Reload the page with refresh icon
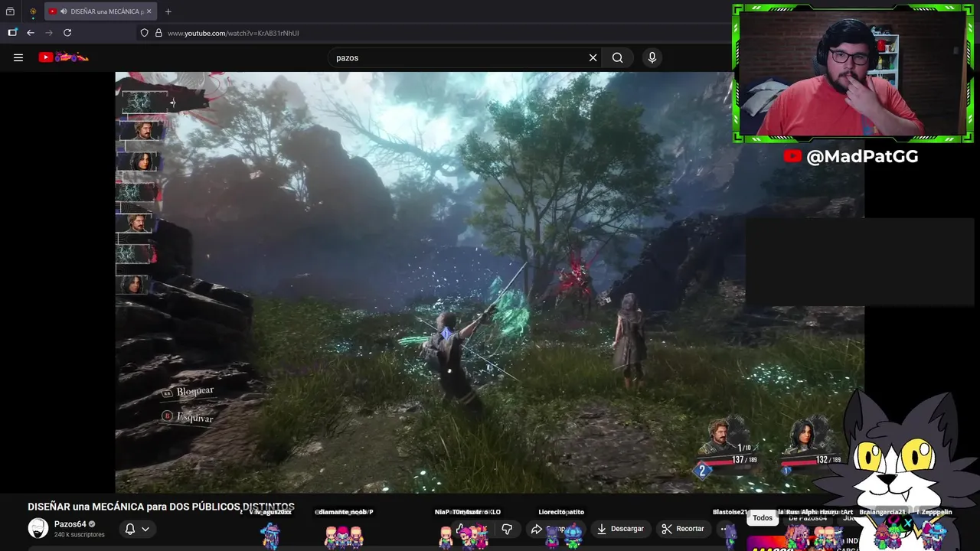 (67, 33)
